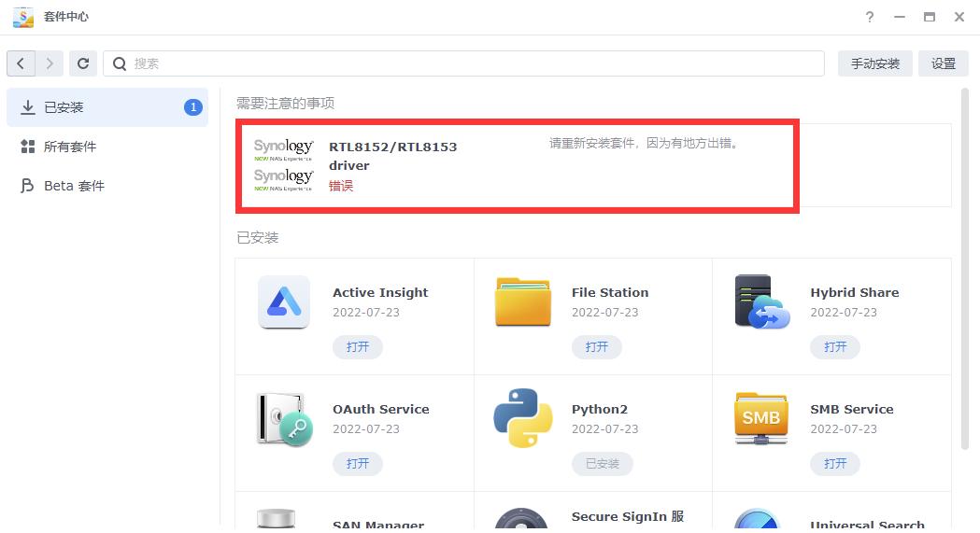Click the magnifier search icon
This screenshot has height=533, width=980.
(x=120, y=63)
